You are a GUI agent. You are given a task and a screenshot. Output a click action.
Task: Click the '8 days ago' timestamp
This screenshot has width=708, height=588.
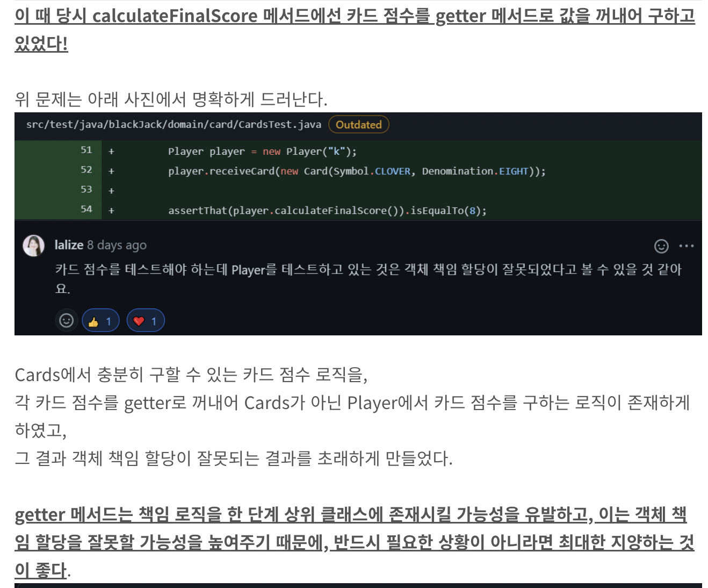(117, 245)
